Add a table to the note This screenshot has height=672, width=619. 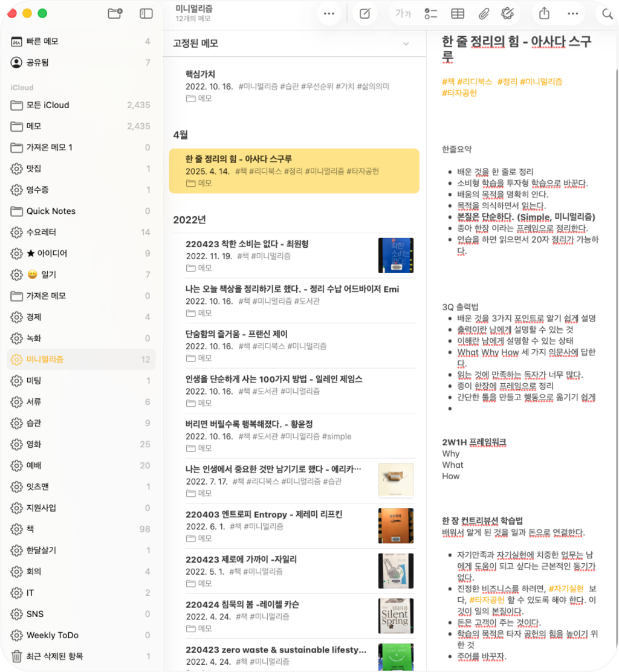click(x=458, y=13)
